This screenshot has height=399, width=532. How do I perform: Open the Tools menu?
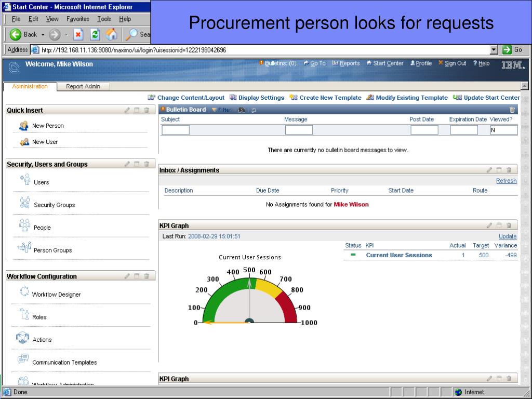104,19
